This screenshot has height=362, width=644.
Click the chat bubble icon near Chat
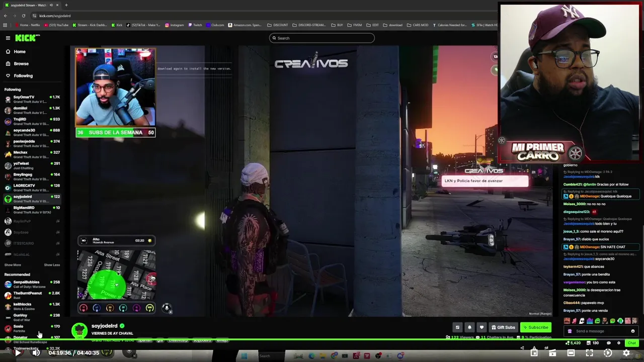pyautogui.click(x=608, y=343)
